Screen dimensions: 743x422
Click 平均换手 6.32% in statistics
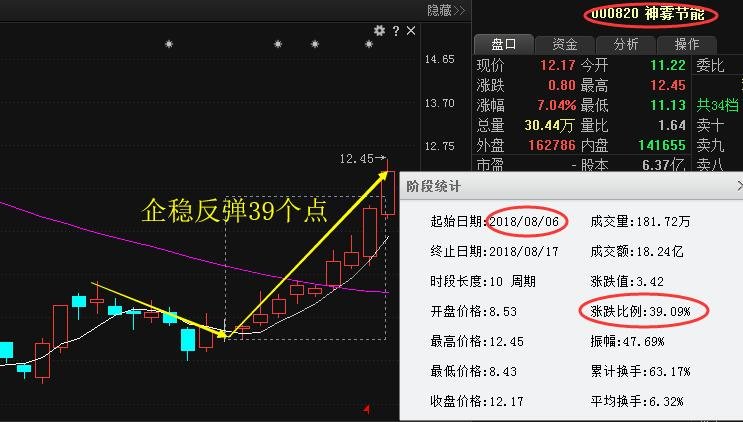(637, 401)
